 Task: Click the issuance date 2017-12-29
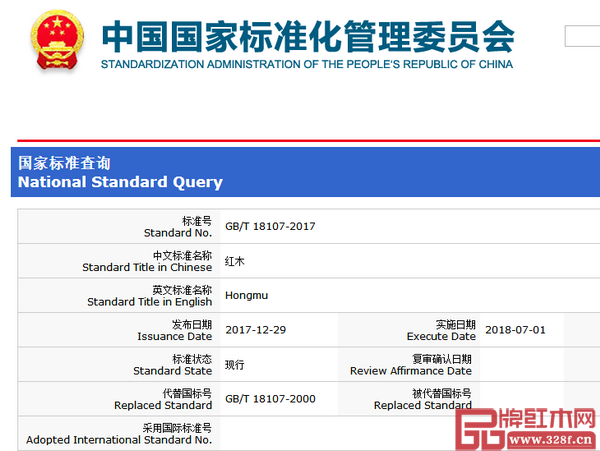258,330
